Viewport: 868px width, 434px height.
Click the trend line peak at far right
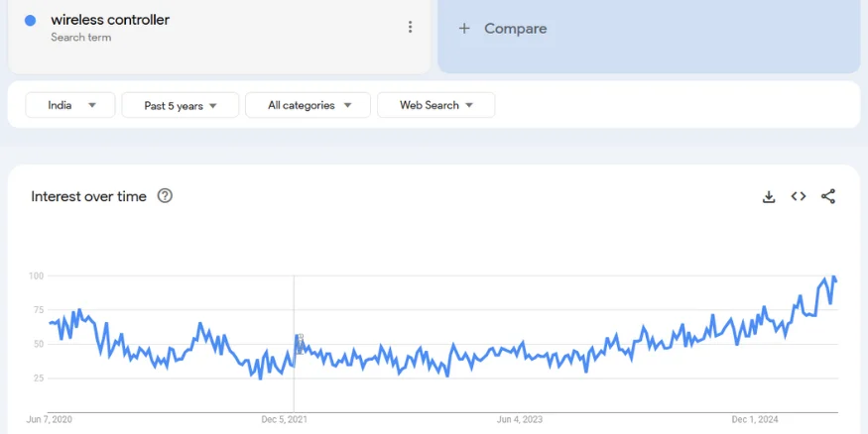834,277
